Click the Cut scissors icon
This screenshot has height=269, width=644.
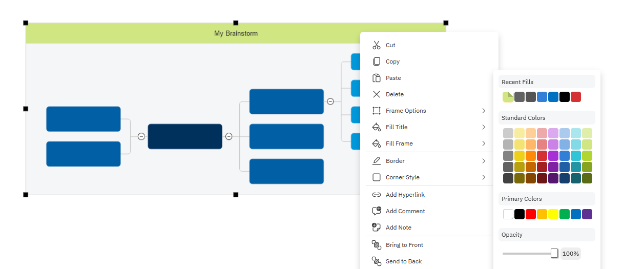[377, 45]
